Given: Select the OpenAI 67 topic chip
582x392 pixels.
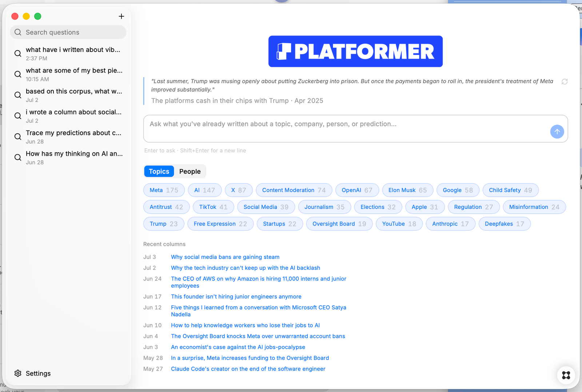Looking at the screenshot, I should [357, 190].
